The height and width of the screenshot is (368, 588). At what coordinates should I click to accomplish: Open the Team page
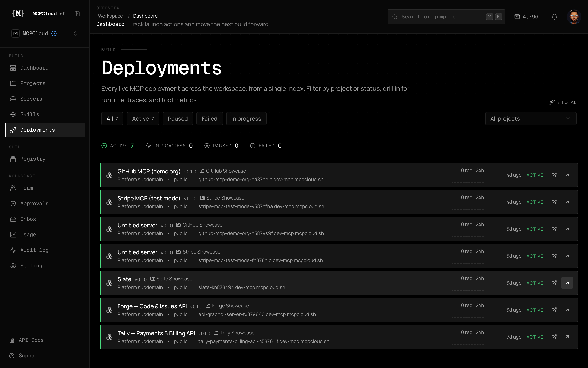point(45,188)
